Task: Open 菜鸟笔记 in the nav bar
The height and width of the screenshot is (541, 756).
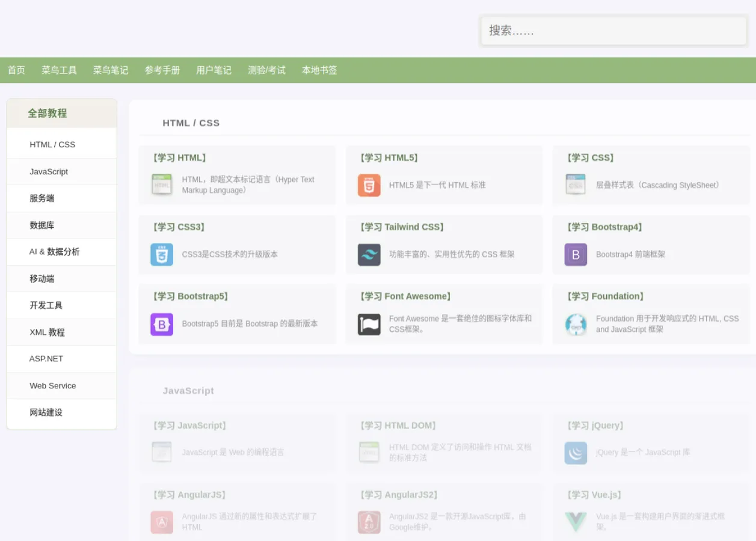Action: tap(111, 70)
